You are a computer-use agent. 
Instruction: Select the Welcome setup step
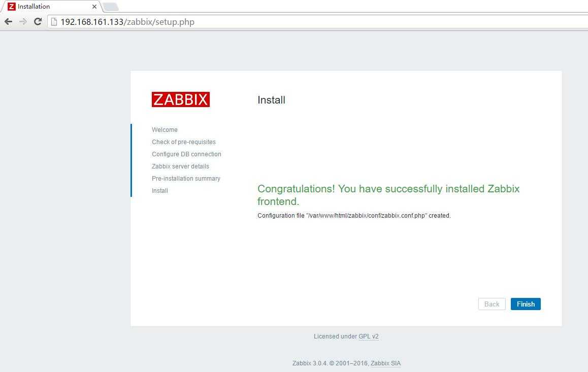165,129
